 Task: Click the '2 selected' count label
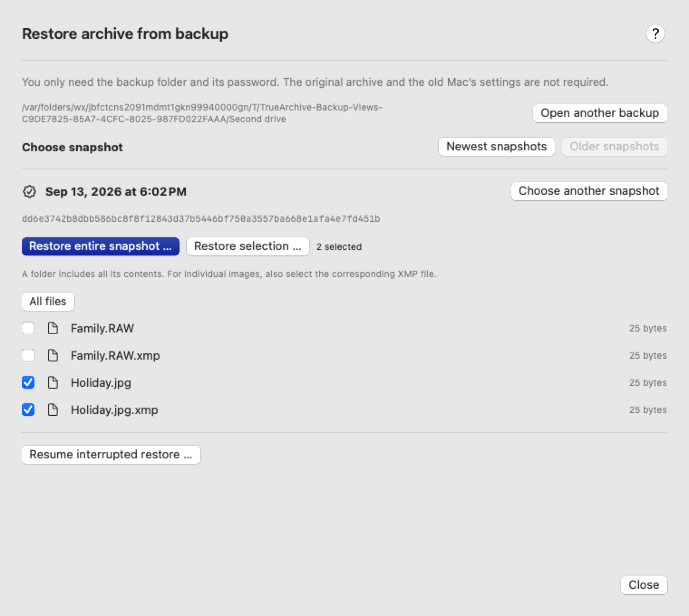[339, 247]
